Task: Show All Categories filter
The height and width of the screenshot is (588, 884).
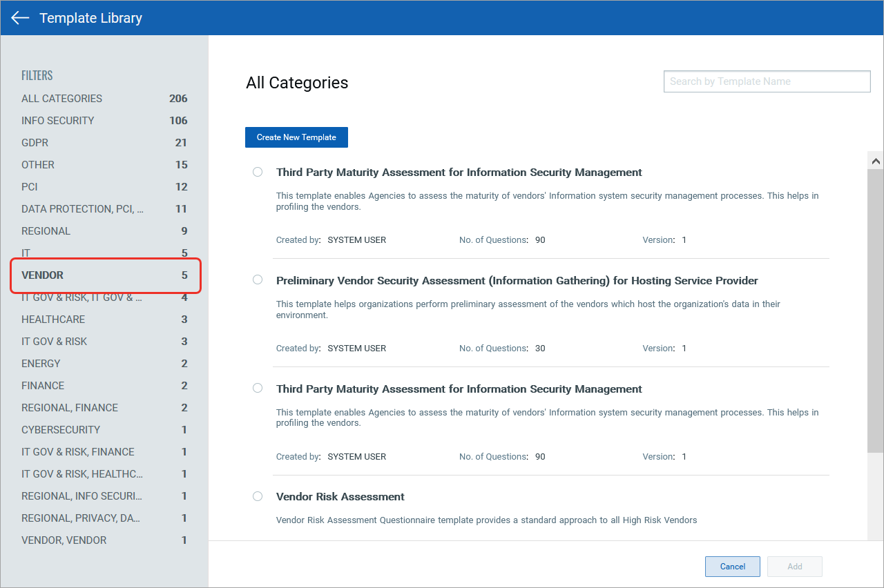Action: coord(61,99)
